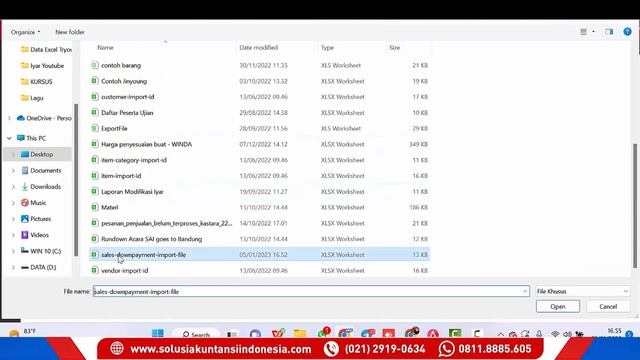This screenshot has height=360, width=640.
Task: Open the Organize menu
Action: [25, 32]
